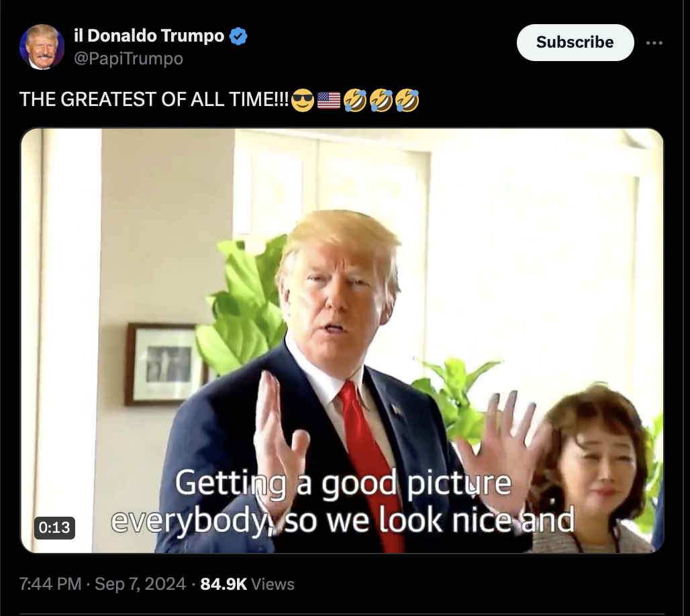Open the @PapiTrumpo profile avatar

pyautogui.click(x=42, y=47)
